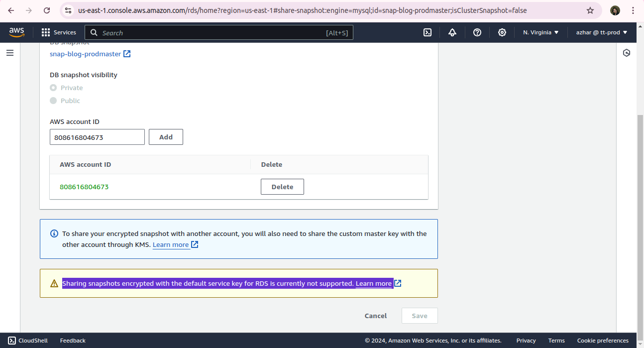
Task: Open the settings gear in AWS header
Action: pyautogui.click(x=502, y=32)
